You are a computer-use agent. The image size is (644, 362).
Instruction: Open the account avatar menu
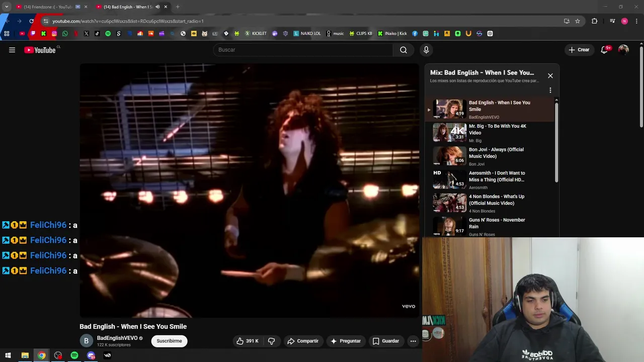point(623,50)
